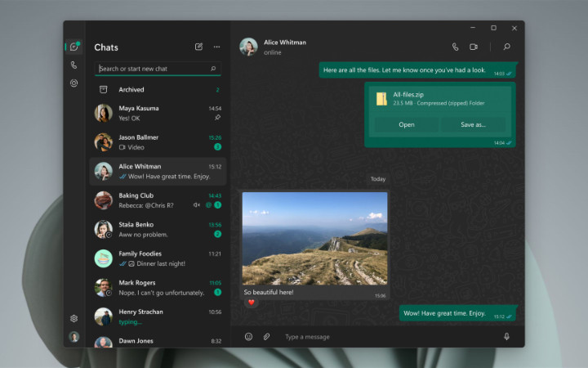Open the Status tab in sidebar
Screen dimensions: 588x368
coord(73,83)
